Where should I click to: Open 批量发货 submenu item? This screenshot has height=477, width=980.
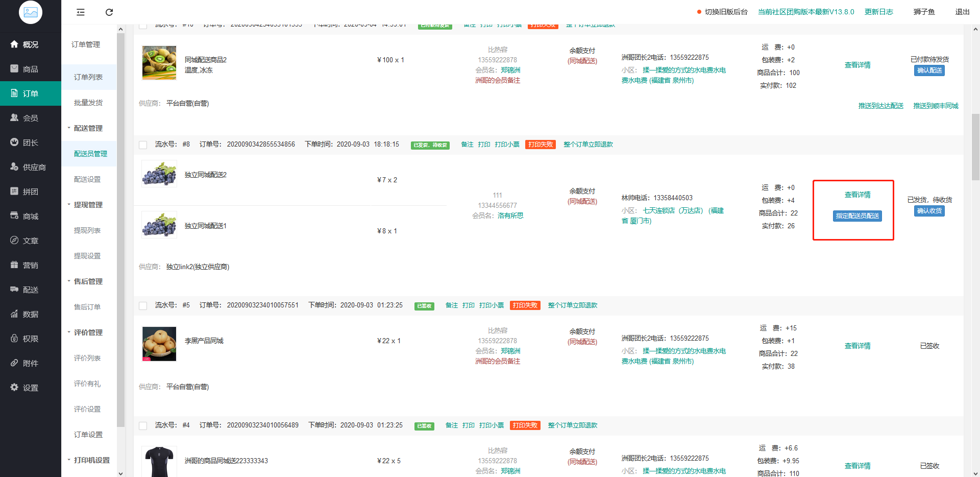(x=89, y=103)
